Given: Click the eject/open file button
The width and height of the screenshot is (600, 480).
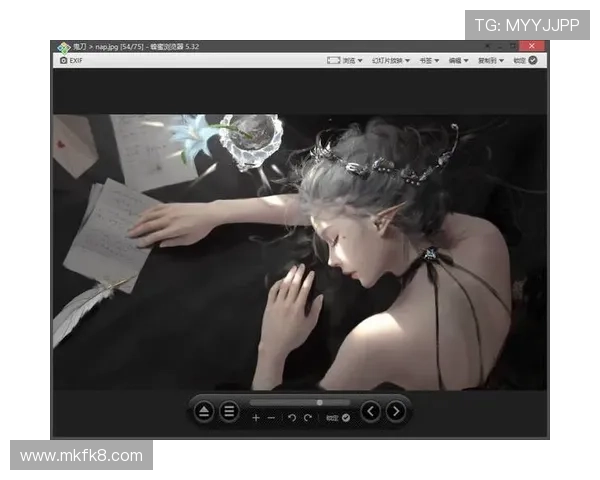Looking at the screenshot, I should [x=203, y=411].
